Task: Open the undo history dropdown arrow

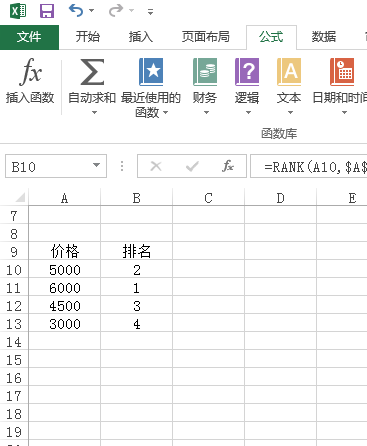Action: point(91,11)
